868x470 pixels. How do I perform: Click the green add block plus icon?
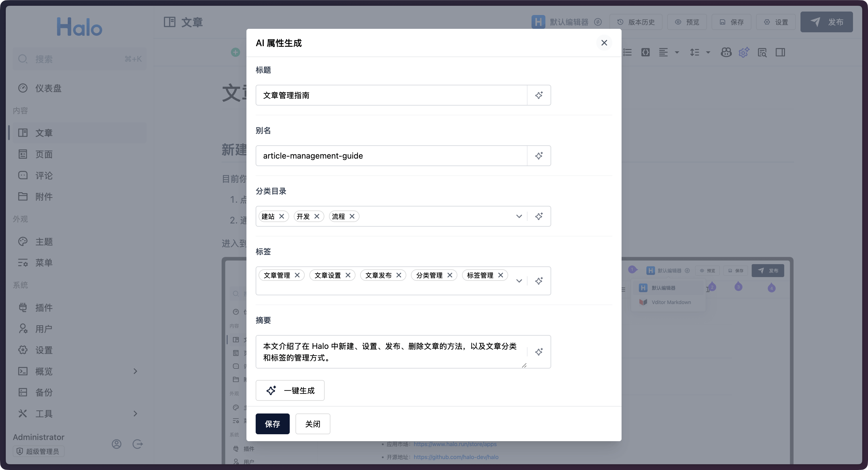235,52
